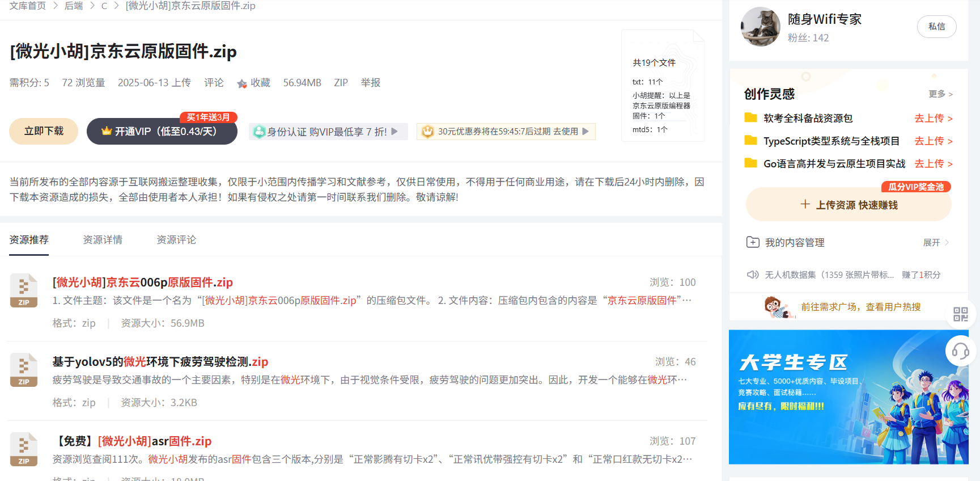Click 我的内容管理 label
This screenshot has width=980, height=481.
[795, 242]
